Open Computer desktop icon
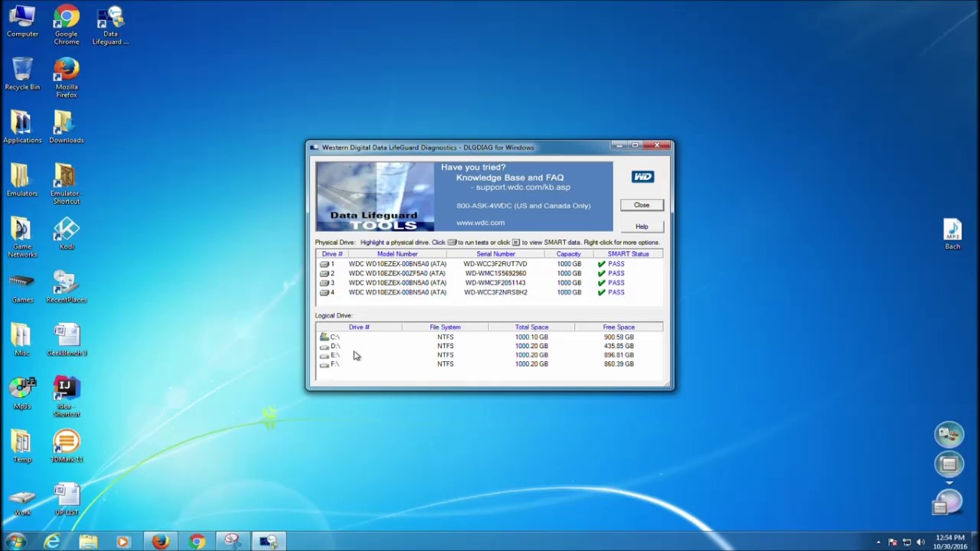Viewport: 980px width, 551px height. 22,21
